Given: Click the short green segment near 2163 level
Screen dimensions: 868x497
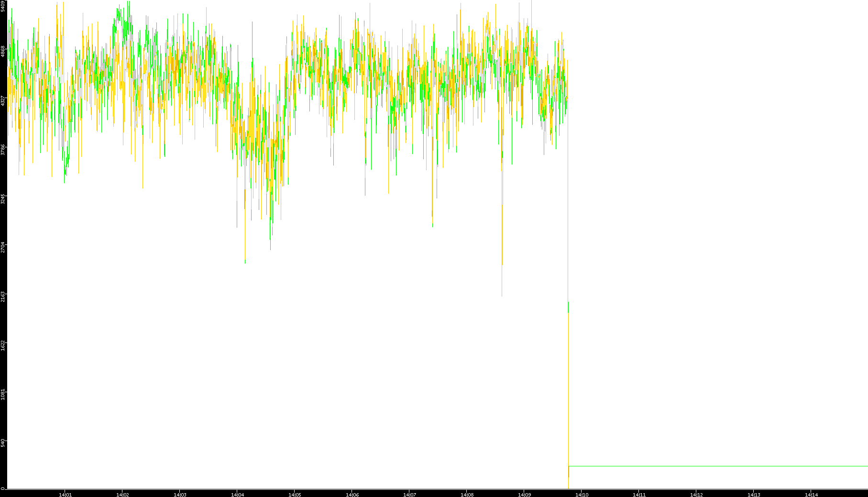Looking at the screenshot, I should tap(568, 307).
